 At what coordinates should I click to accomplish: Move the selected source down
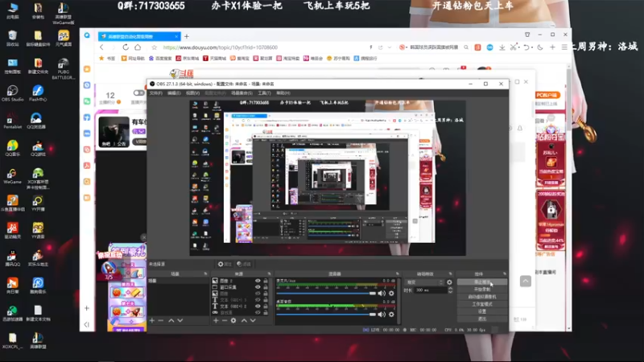click(x=253, y=320)
